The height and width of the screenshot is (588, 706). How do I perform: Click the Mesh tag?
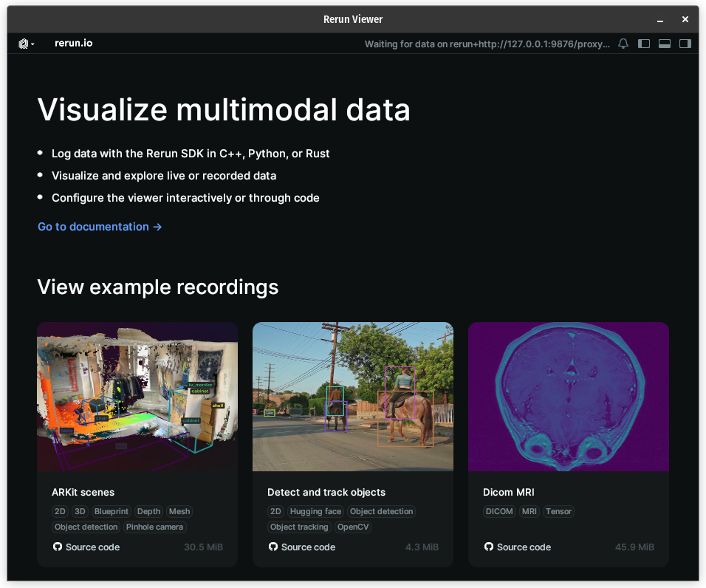pos(179,511)
